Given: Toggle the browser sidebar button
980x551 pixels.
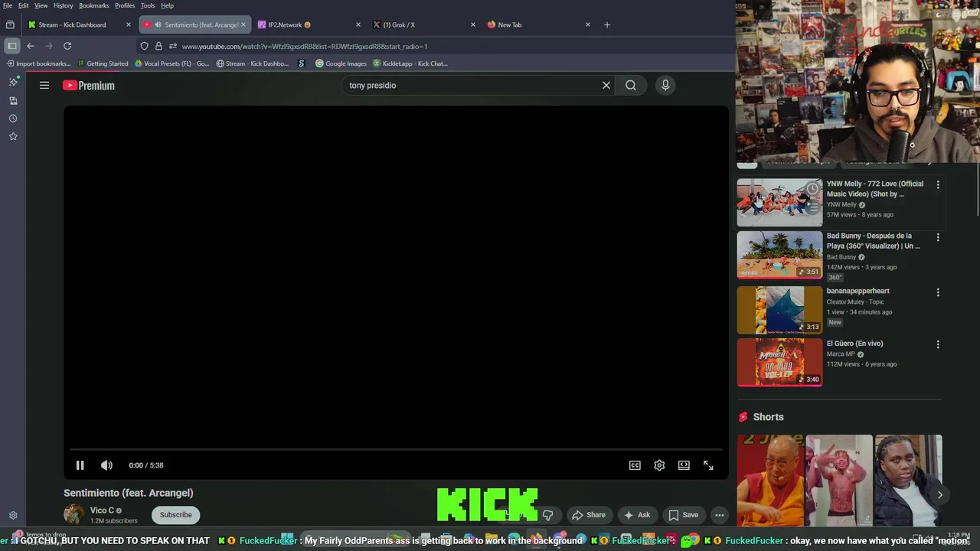Looking at the screenshot, I should (x=11, y=46).
